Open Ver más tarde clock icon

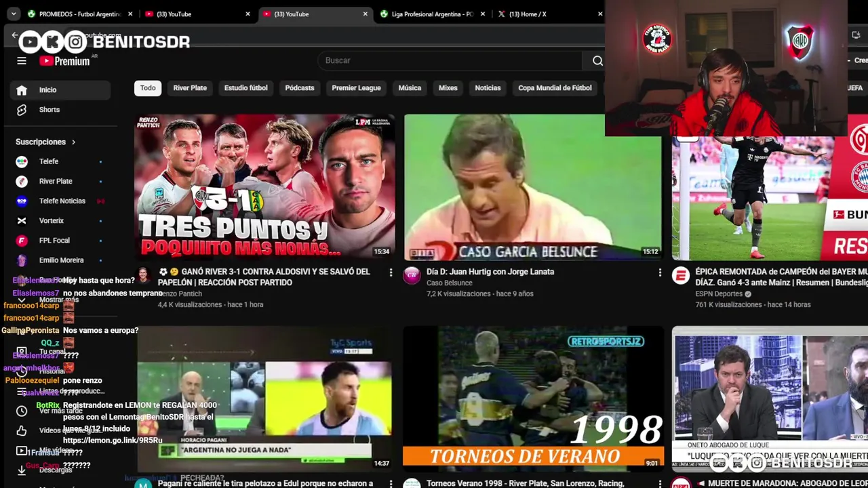[22, 411]
